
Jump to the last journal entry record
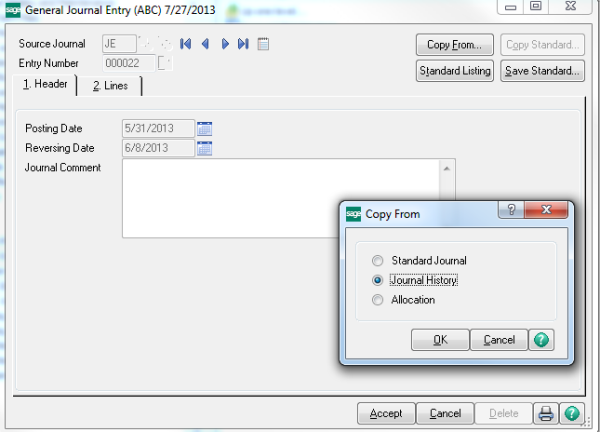point(243,44)
